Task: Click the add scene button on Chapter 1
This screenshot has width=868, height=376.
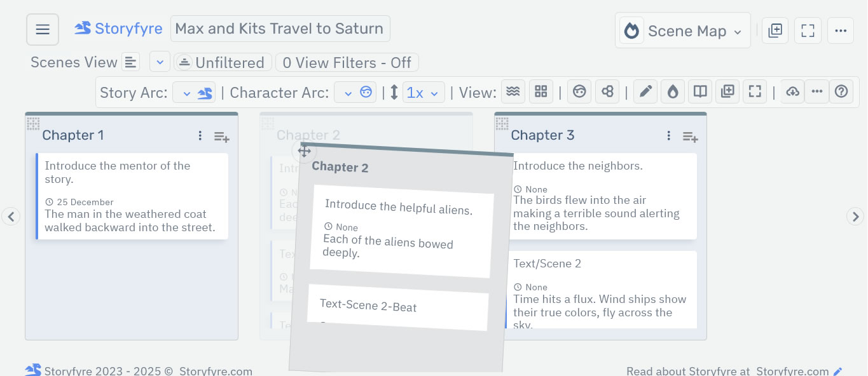Action: [x=221, y=137]
